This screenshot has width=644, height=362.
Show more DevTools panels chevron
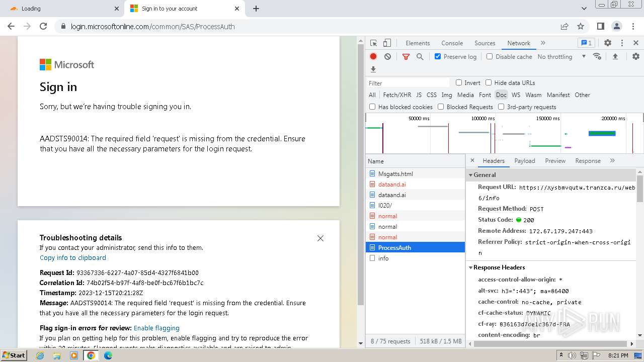click(543, 43)
